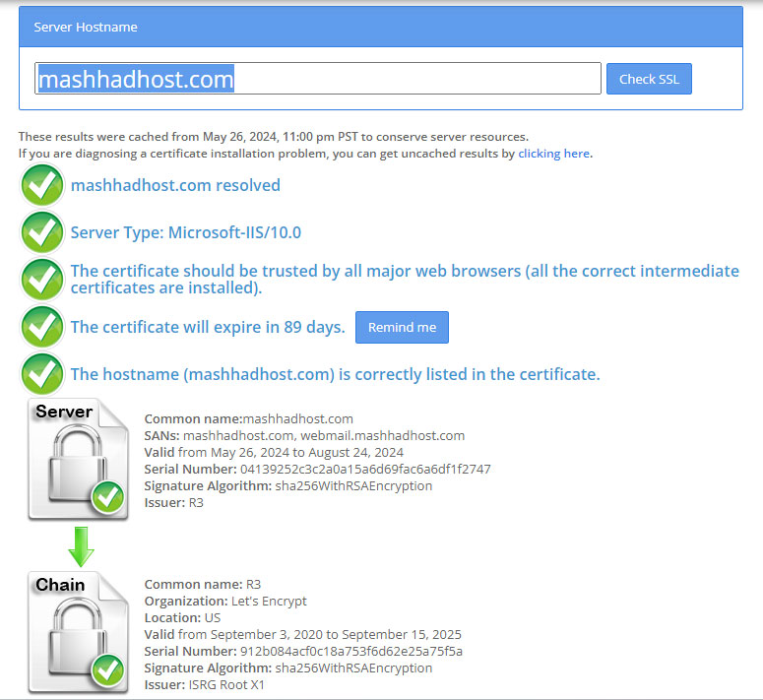763x700 pixels.
Task: Open the "clicking here" uncached results link
Action: tap(553, 154)
